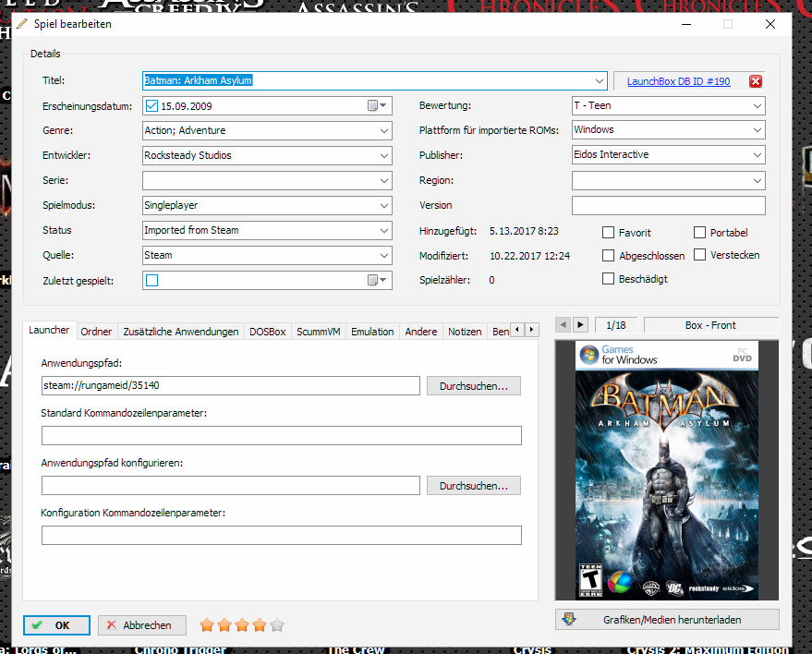The image size is (812, 654).
Task: Open the Spielmodus dropdown
Action: point(383,205)
